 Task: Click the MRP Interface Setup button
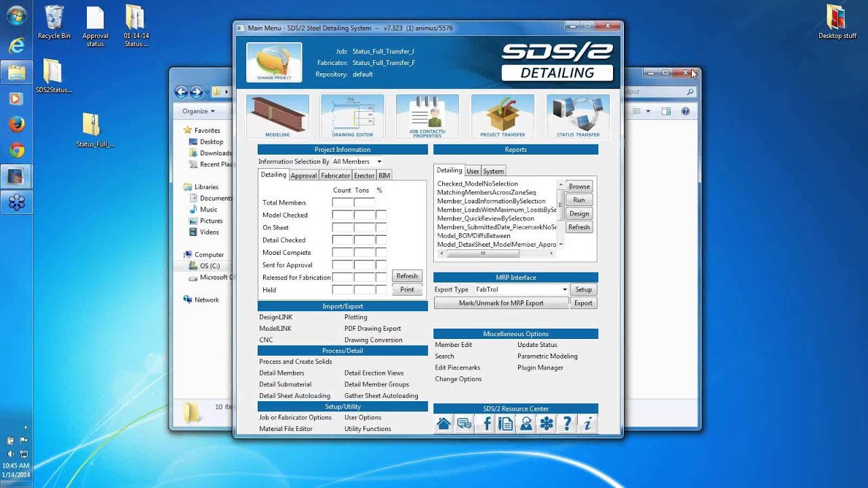[583, 289]
